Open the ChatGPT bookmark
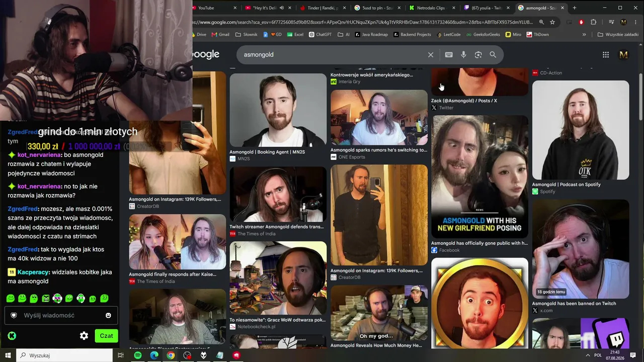 [320, 35]
